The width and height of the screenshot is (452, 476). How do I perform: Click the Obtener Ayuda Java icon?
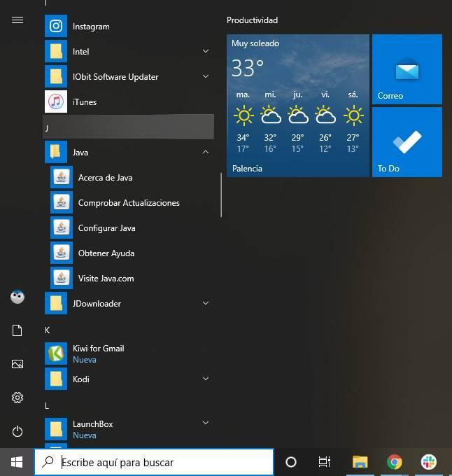(62, 253)
